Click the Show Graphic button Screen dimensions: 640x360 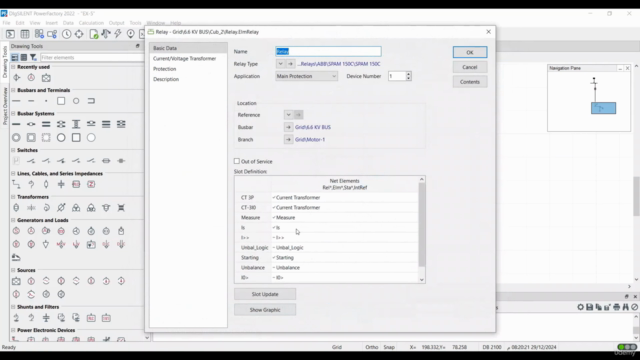(x=265, y=310)
